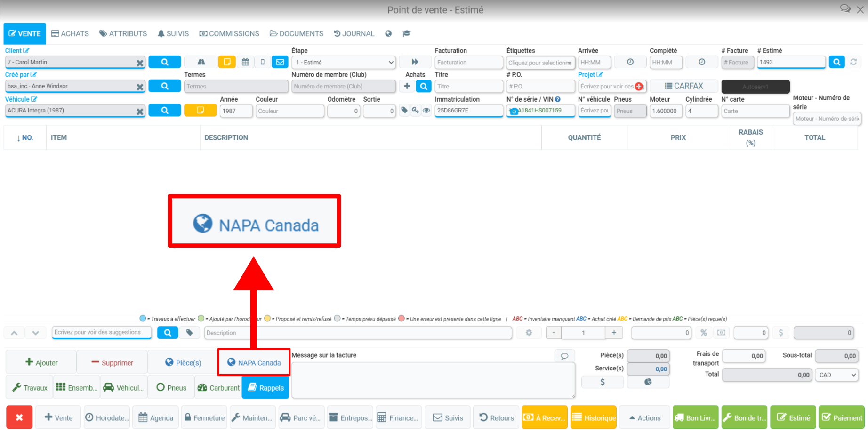This screenshot has height=433, width=868.
Task: Clear the client Carol Martin field
Action: tap(140, 63)
